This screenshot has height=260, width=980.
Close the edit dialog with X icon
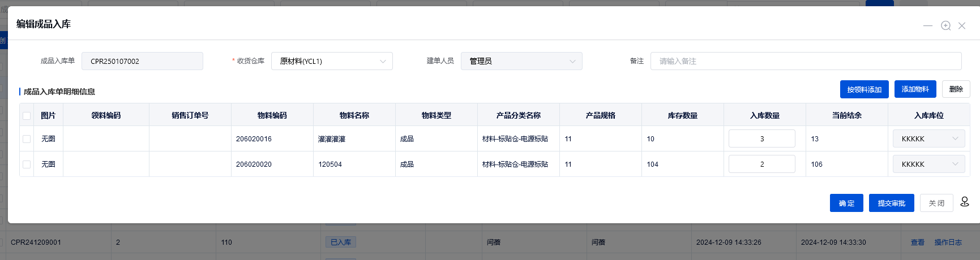pos(962,26)
